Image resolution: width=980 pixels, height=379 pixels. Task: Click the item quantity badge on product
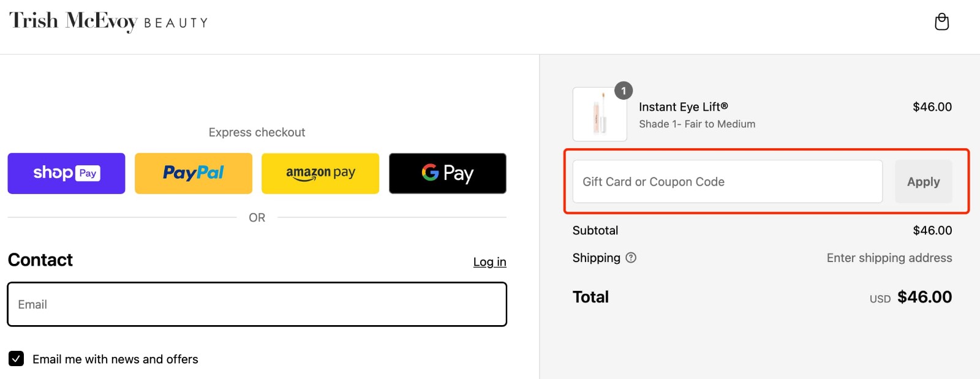point(624,91)
